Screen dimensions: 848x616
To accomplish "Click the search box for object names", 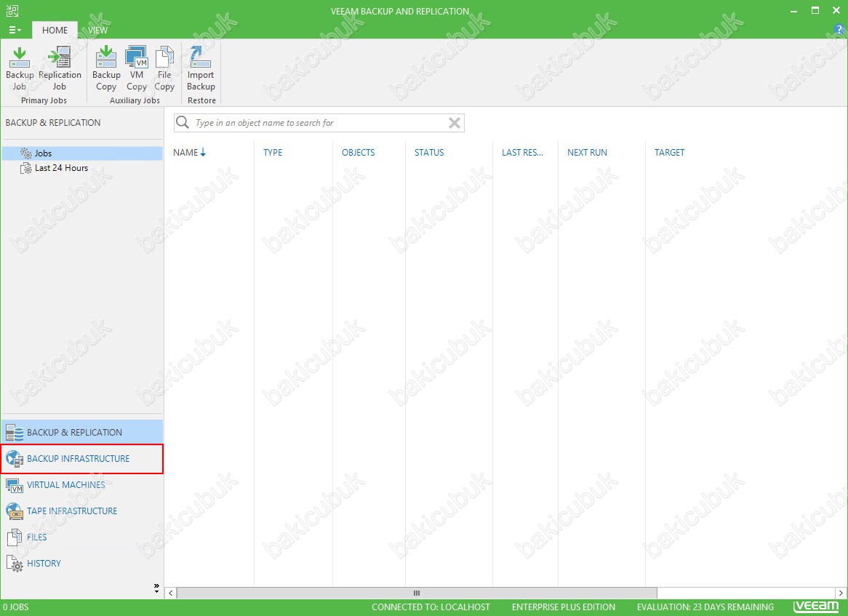I will [x=319, y=123].
